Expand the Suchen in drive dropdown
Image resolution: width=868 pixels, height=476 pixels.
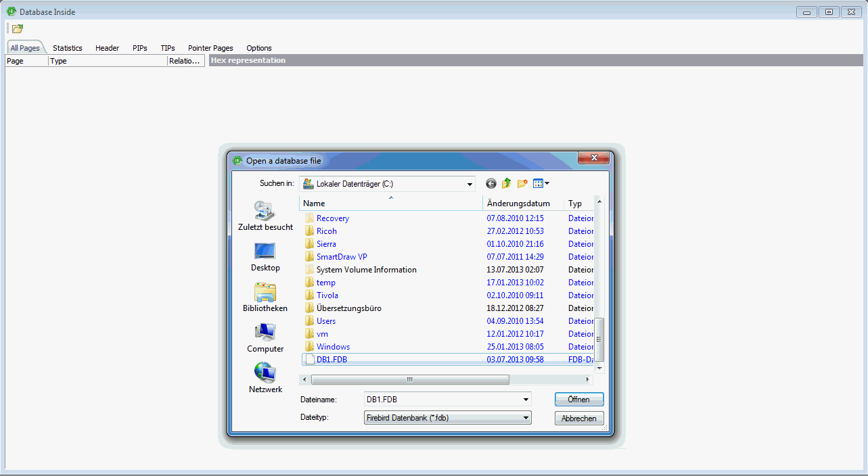click(x=470, y=184)
